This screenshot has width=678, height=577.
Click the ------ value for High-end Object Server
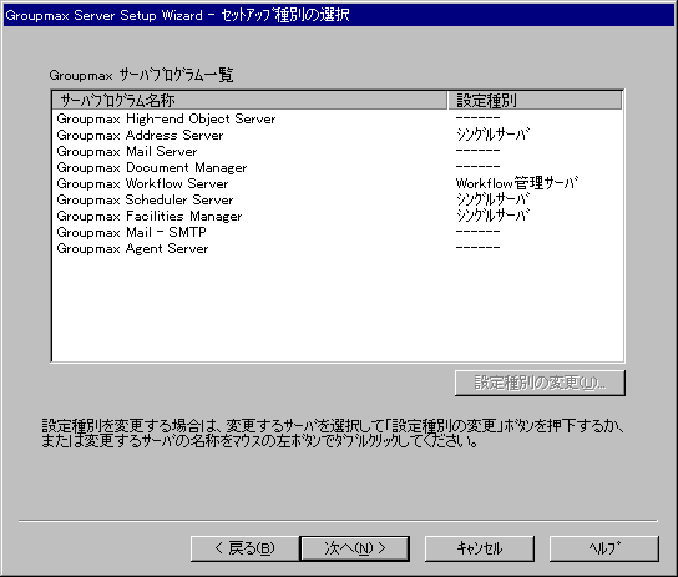(478, 118)
